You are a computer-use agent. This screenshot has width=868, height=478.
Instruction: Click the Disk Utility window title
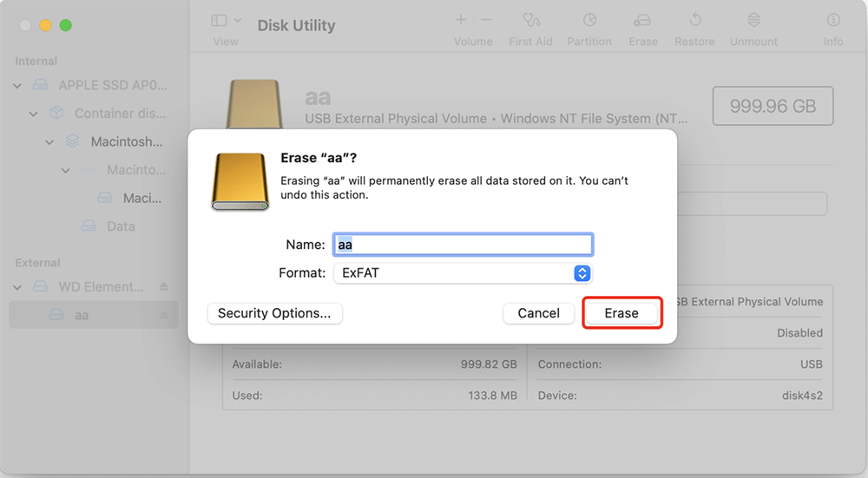click(296, 25)
